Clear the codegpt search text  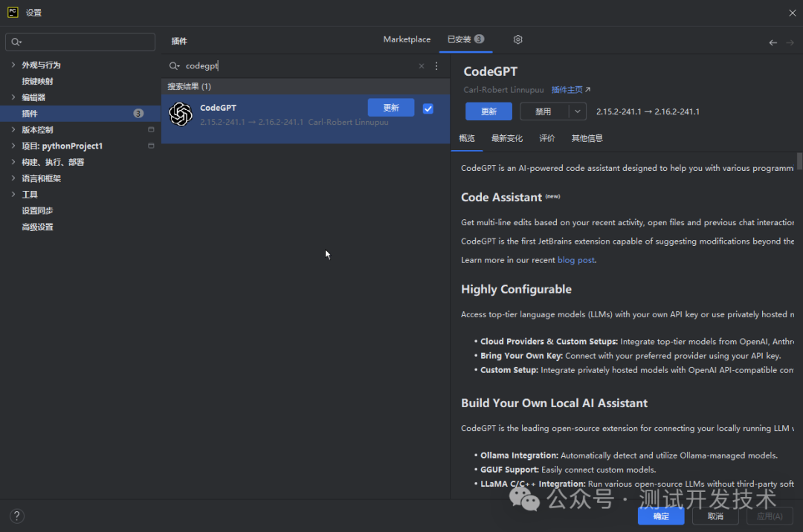422,66
